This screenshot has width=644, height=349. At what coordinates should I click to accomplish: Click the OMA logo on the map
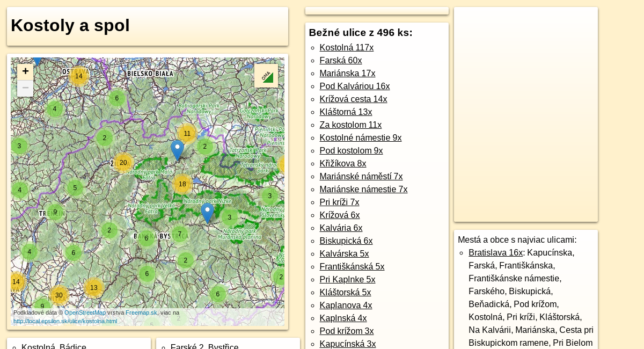tap(266, 76)
